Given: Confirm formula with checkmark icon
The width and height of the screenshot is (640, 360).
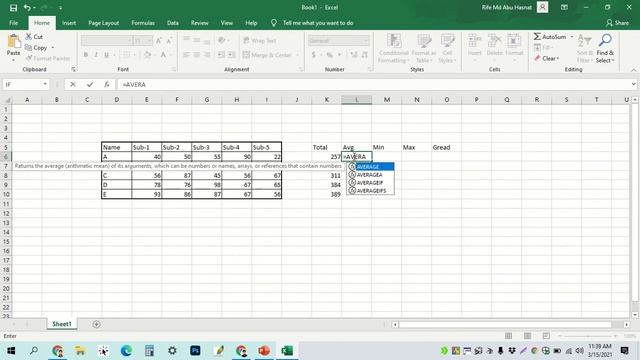Looking at the screenshot, I should coord(90,84).
